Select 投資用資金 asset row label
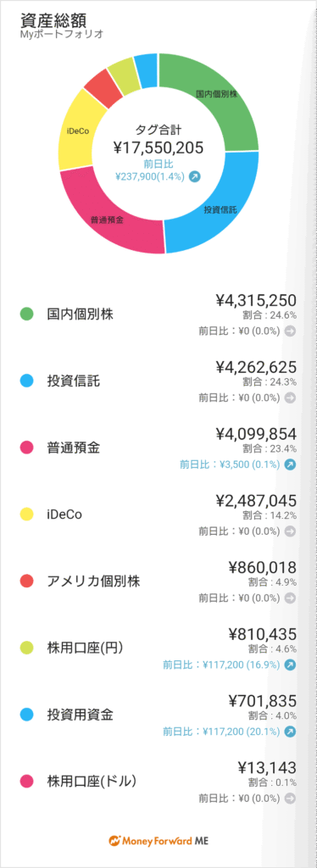The height and width of the screenshot is (868, 317). pos(81,715)
